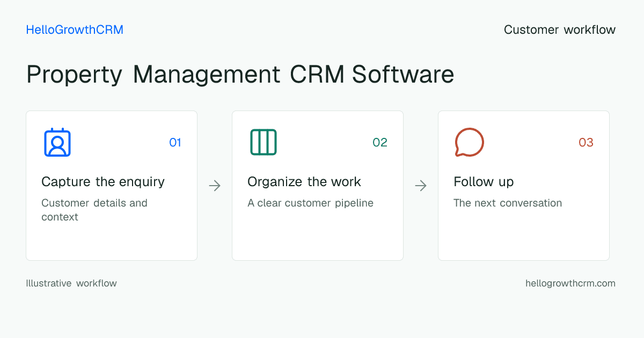
Task: Click 'A clear customer pipeline' description
Action: coord(310,203)
